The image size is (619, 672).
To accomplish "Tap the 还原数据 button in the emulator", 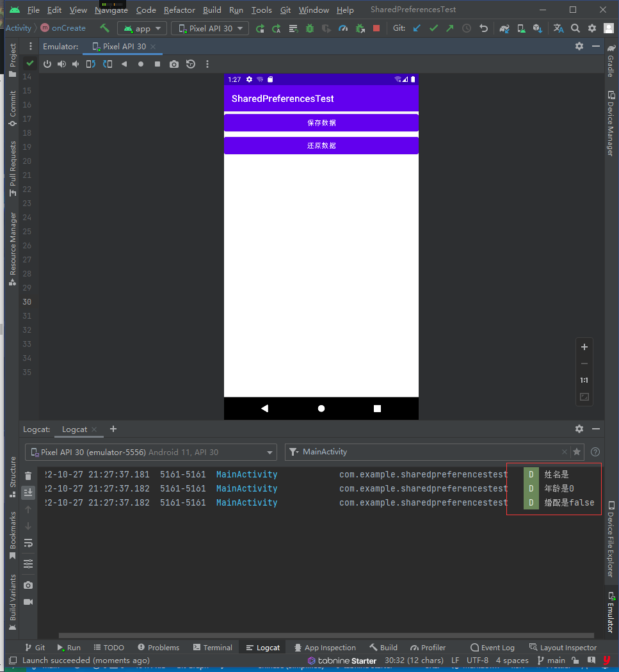I will click(321, 146).
